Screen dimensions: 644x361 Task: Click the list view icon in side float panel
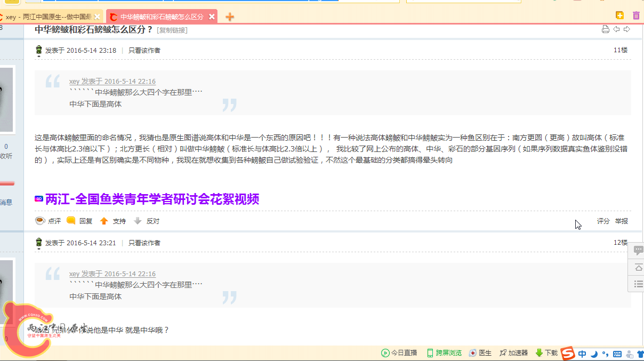[x=638, y=284]
